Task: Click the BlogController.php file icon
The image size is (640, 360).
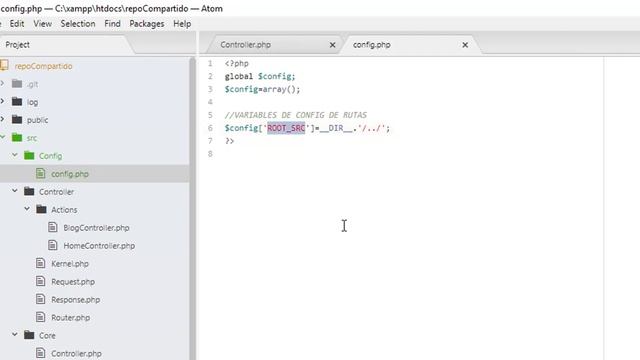Action: [53, 227]
